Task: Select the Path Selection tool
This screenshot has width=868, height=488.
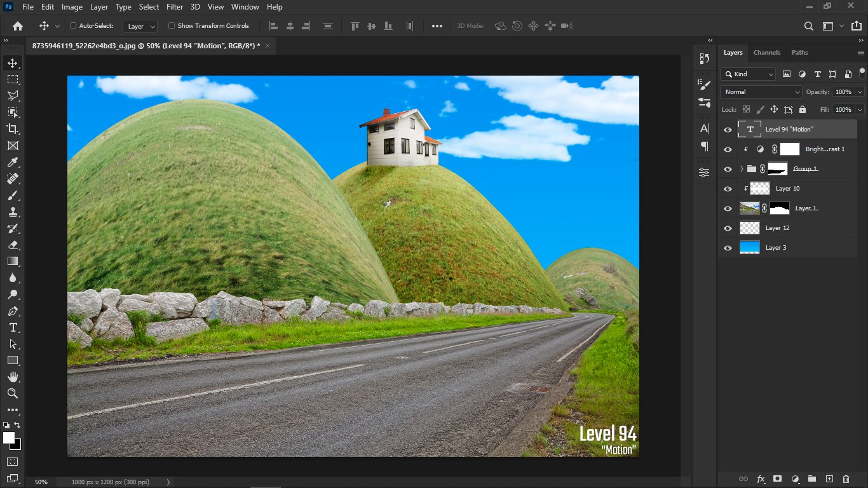Action: pos(13,344)
